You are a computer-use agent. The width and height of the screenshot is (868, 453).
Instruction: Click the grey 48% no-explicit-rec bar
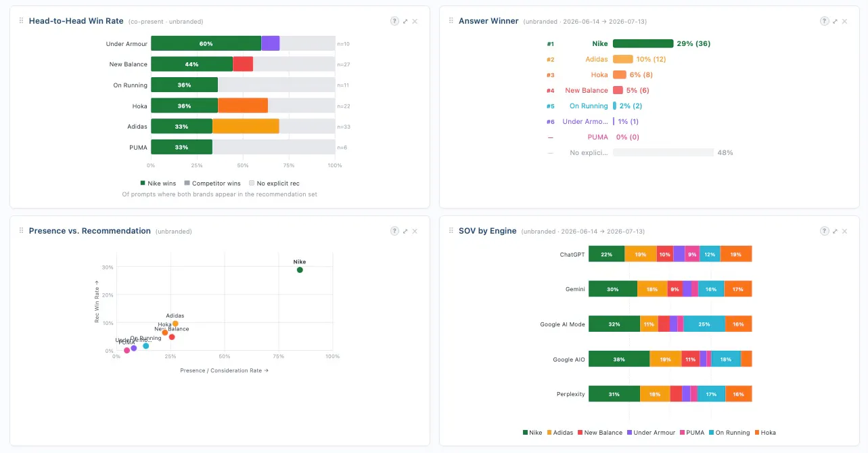tap(663, 152)
